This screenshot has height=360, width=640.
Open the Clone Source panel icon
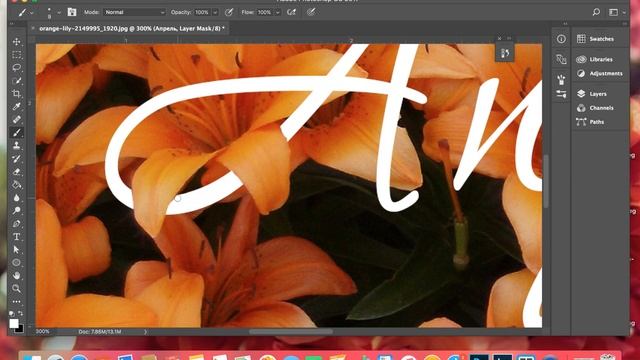[561, 59]
